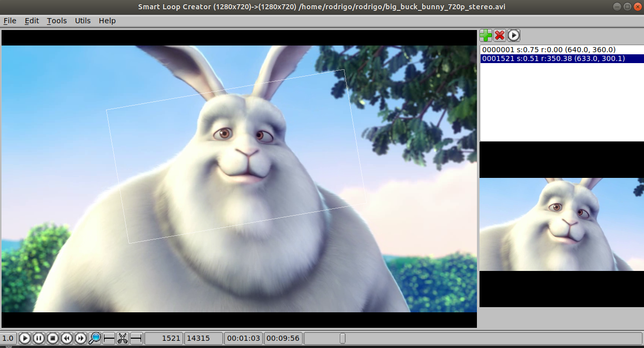Stop the video playback
This screenshot has height=348, width=644.
point(53,338)
